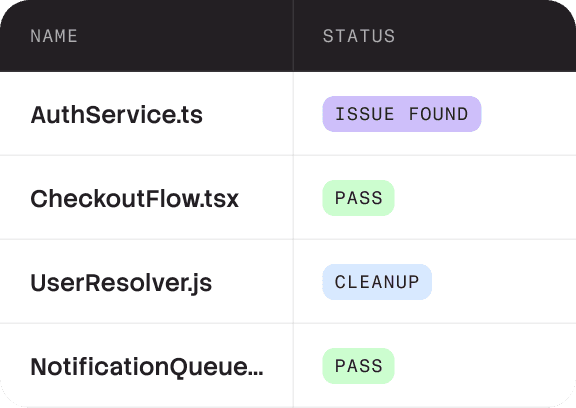Click the .js extension of UserResolver
Viewport: 576px width, 408px height.
(200, 285)
